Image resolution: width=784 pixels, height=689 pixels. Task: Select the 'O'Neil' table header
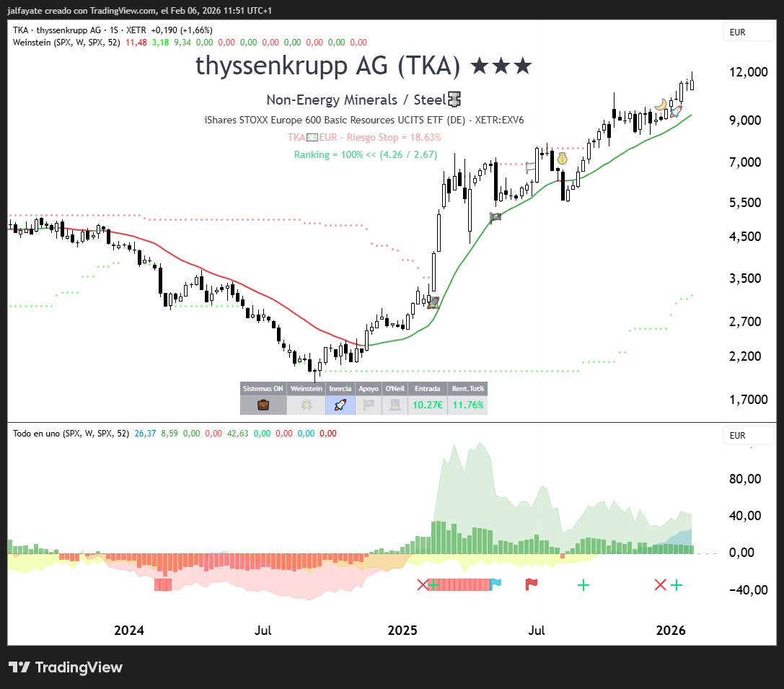pyautogui.click(x=395, y=388)
